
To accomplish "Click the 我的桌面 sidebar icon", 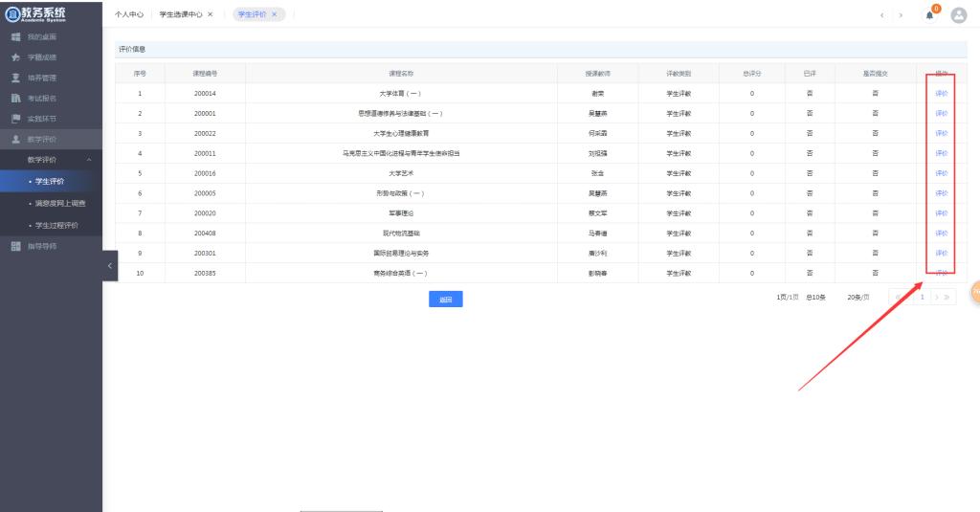I will click(15, 37).
